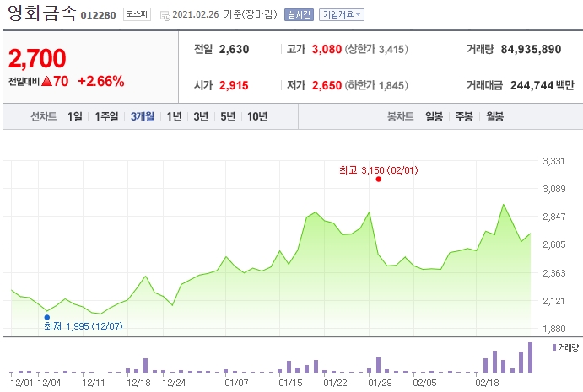The image size is (583, 392).
Task: Open the 기업개요 dropdown
Action: 342,15
